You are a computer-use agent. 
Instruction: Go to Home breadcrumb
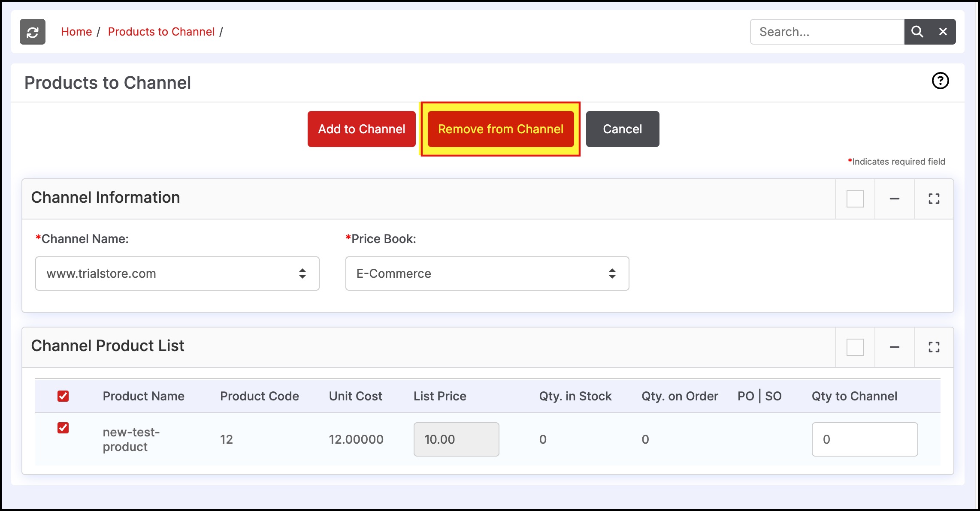click(76, 32)
